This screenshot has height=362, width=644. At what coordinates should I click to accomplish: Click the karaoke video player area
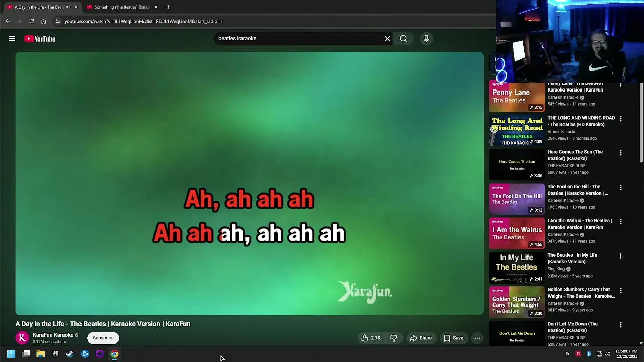[x=249, y=184]
